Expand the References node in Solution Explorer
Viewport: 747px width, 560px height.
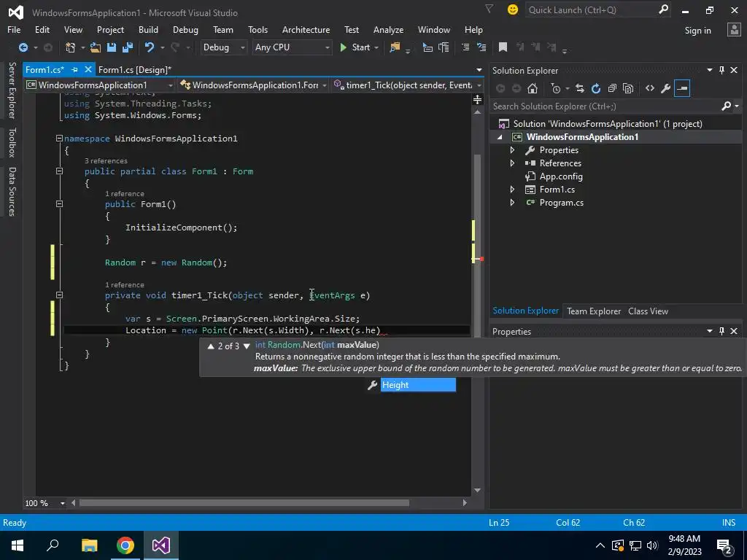tap(512, 163)
